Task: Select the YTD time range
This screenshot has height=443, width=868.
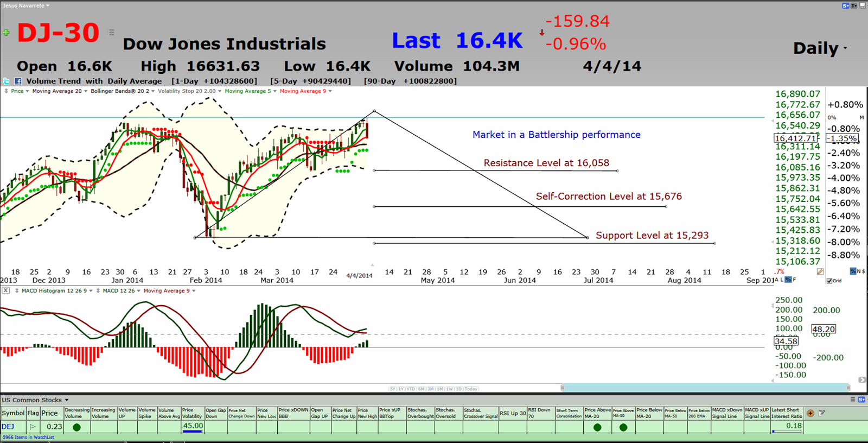Action: click(411, 389)
